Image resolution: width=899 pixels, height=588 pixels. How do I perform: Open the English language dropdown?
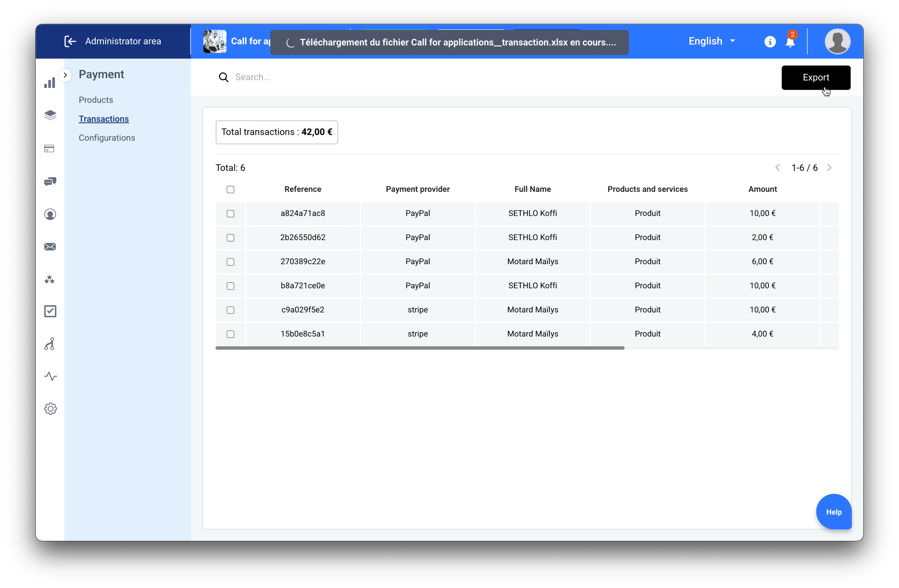coord(711,41)
